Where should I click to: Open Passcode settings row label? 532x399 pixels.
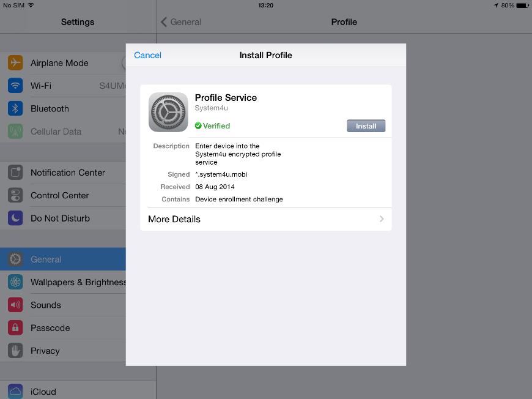50,328
